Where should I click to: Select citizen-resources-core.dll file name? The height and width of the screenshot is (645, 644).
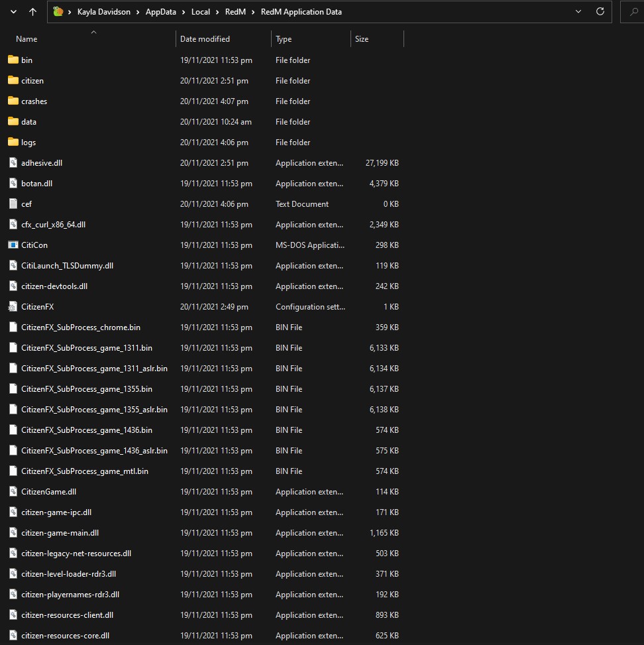coord(66,636)
